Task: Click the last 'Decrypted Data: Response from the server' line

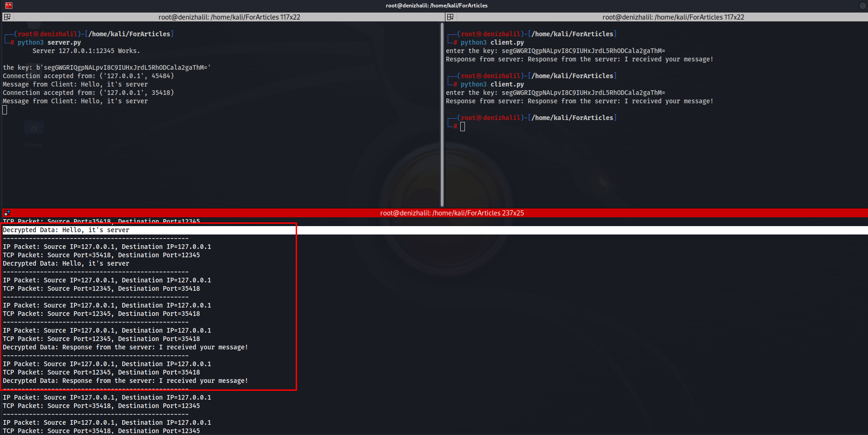Action: click(x=125, y=381)
